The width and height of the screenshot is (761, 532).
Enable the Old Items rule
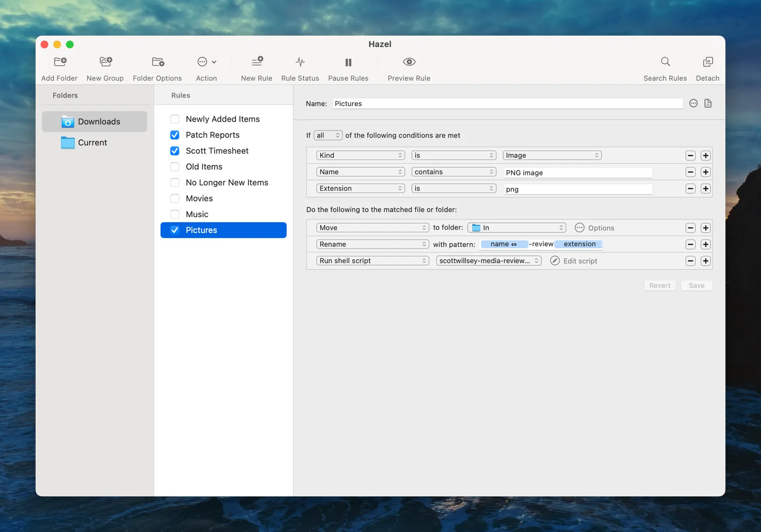click(175, 167)
